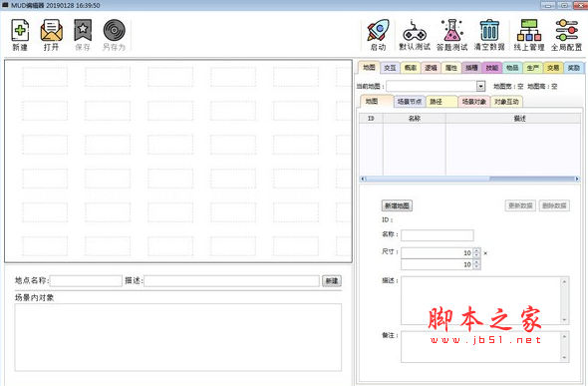Click the map table's horizontal scrollbar thumb
The width and height of the screenshot is (588, 386).
click(x=428, y=179)
